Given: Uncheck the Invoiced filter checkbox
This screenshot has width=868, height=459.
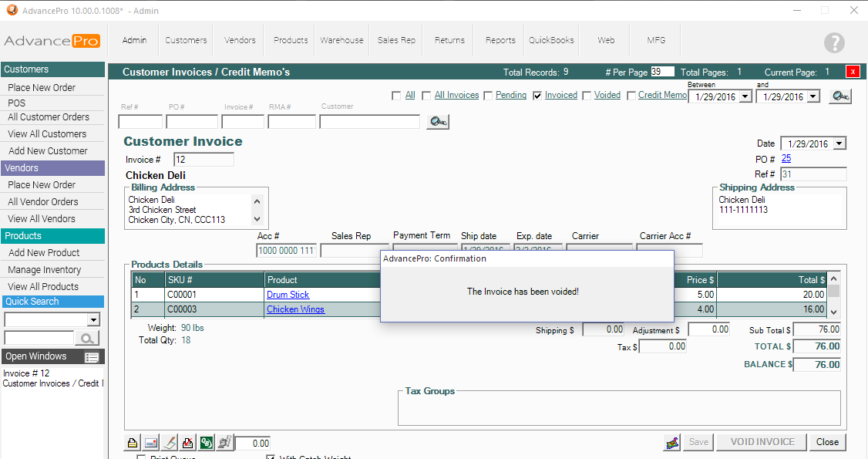Looking at the screenshot, I should point(537,96).
